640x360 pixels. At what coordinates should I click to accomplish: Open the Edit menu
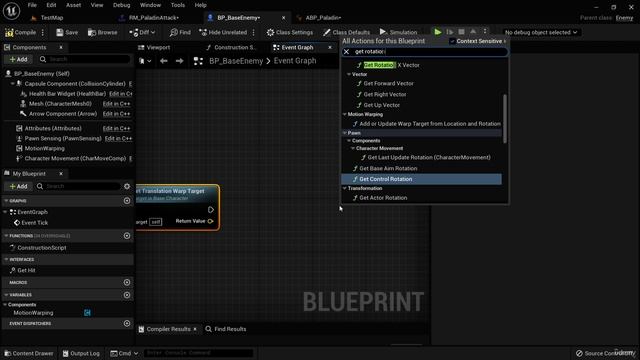(51, 5)
